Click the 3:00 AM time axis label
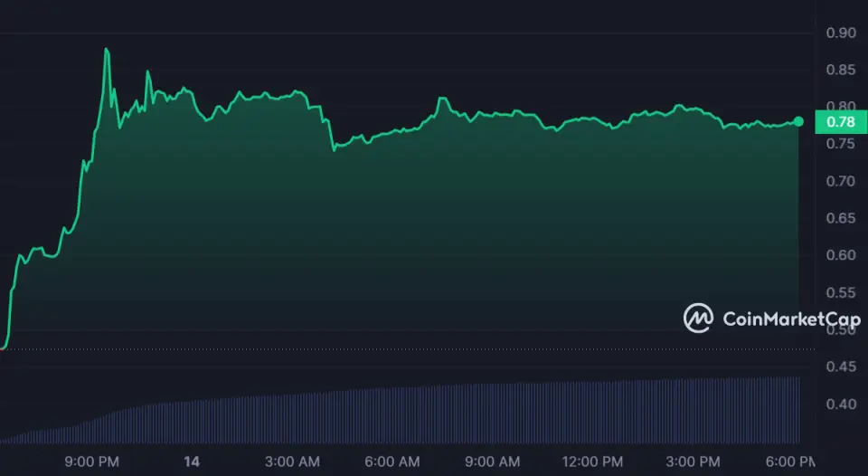Viewport: 868px width, 476px height. point(292,462)
